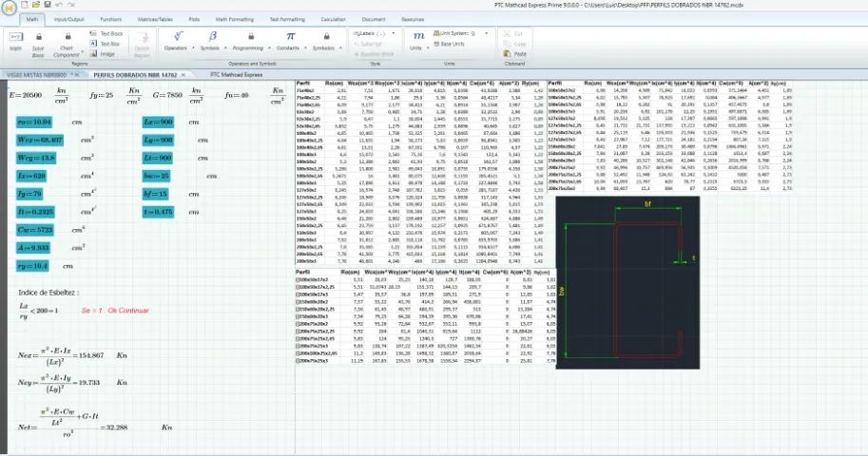Viewport: 868px width, 456px height.
Task: Select the ro:=10.04 input region
Action: 34,122
